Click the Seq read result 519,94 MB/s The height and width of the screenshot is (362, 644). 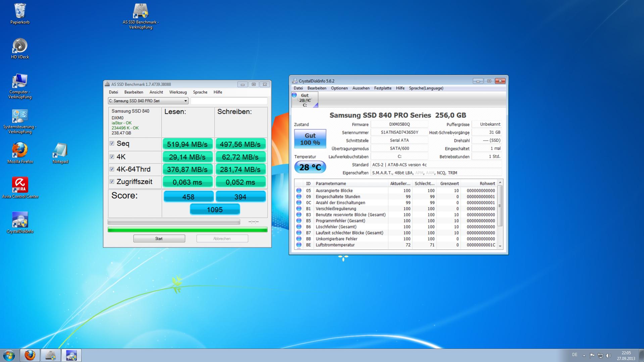tap(187, 144)
